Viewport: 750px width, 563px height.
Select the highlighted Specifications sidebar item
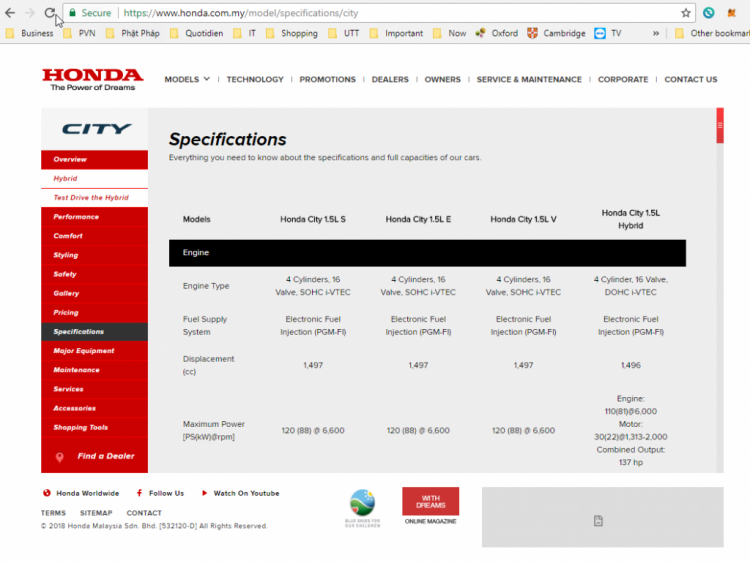pyautogui.click(x=94, y=331)
